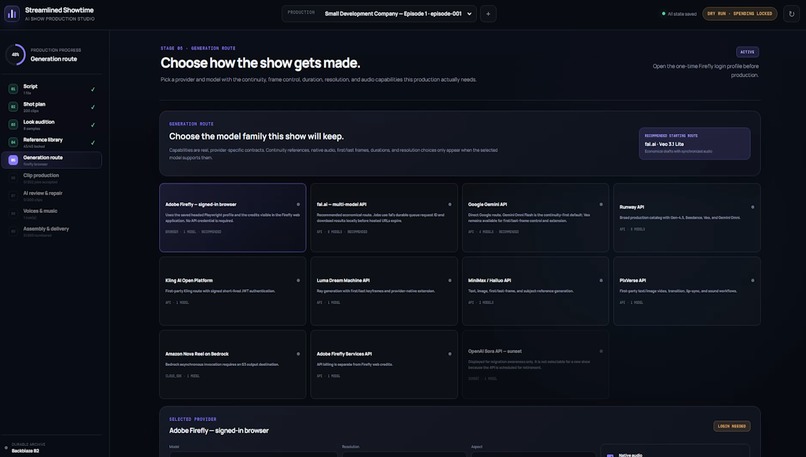
Task: Click the refresh icon in top bar
Action: 792,14
